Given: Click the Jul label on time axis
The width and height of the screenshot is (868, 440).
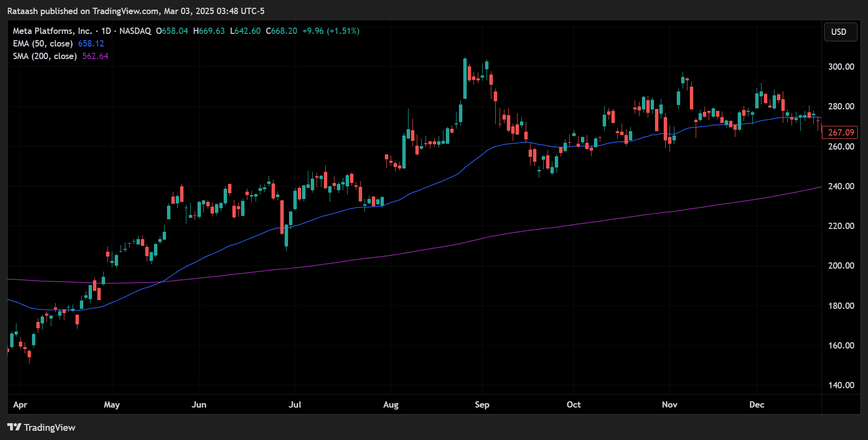Looking at the screenshot, I should 295,405.
